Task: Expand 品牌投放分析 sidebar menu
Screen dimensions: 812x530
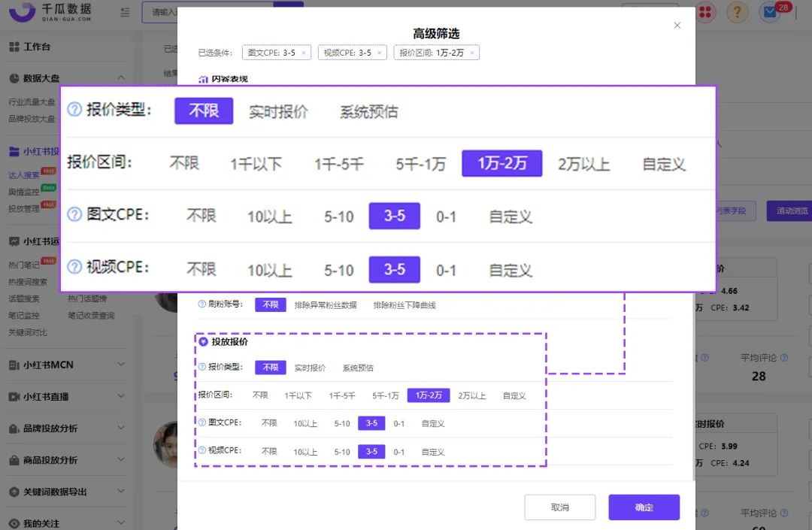Action: click(65, 428)
